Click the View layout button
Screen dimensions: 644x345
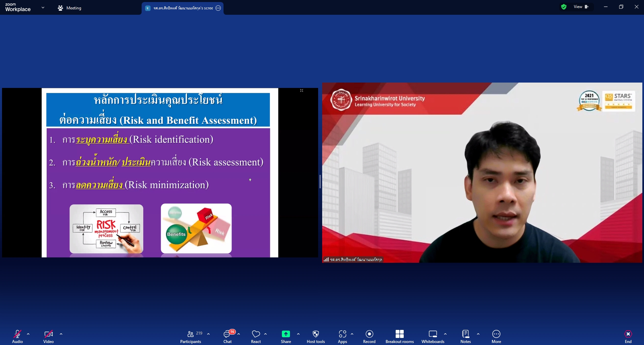581,7
